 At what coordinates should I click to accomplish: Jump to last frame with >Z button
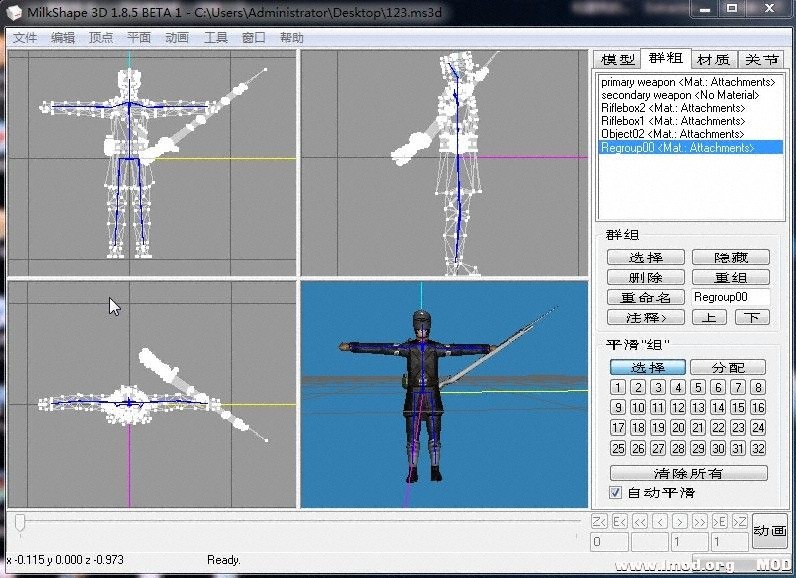[739, 521]
